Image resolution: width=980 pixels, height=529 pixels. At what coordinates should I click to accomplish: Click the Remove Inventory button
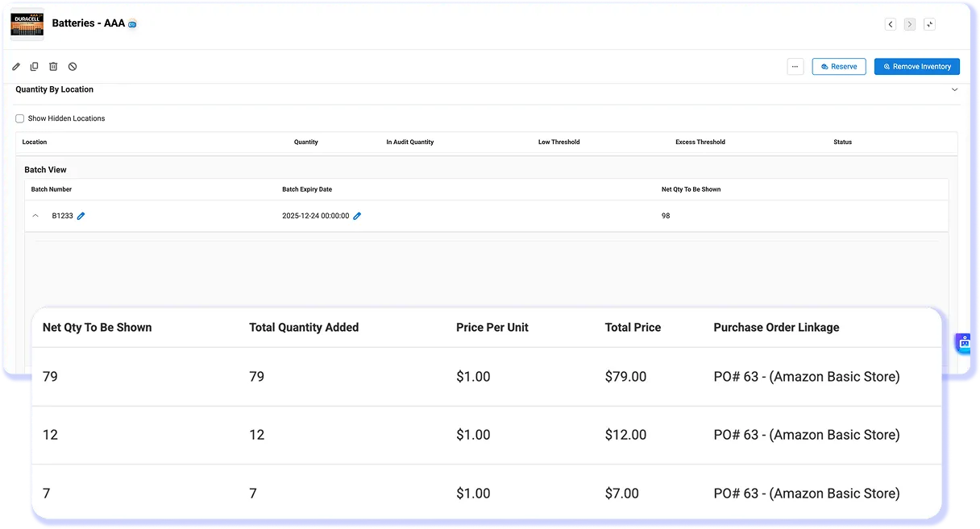917,67
